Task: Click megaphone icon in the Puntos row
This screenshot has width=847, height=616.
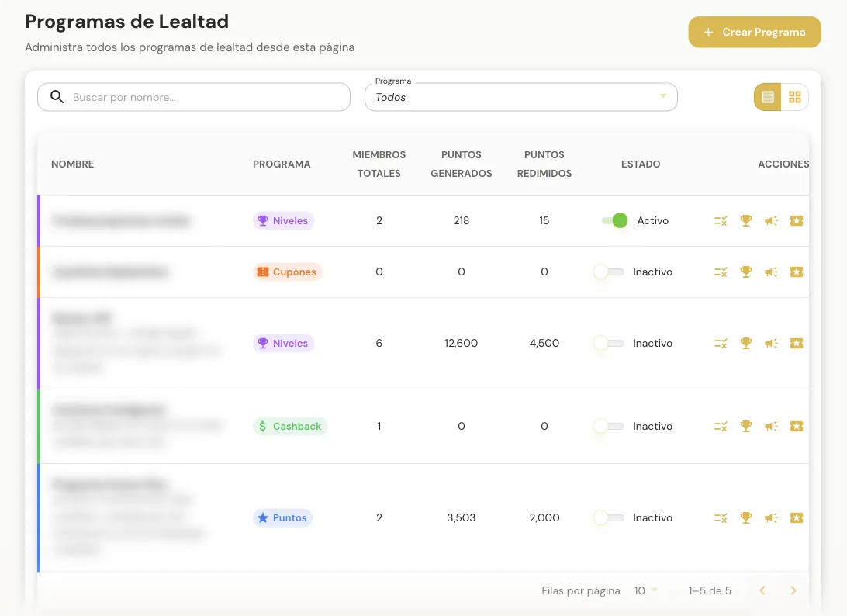Action: (x=771, y=517)
